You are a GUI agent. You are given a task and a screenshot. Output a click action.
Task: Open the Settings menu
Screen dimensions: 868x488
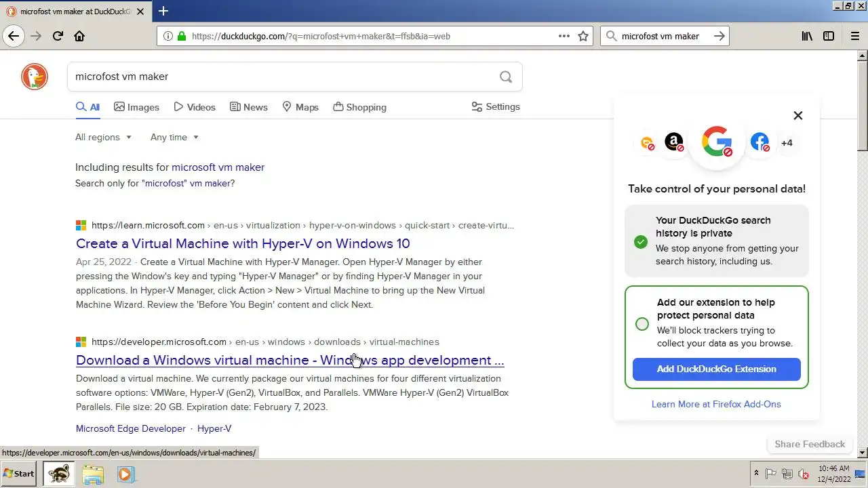point(496,106)
